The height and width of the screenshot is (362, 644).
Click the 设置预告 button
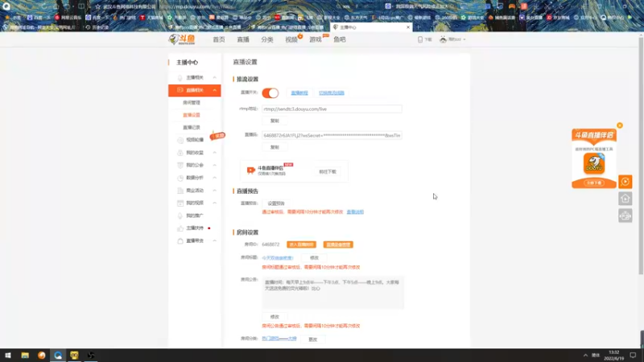(x=276, y=204)
